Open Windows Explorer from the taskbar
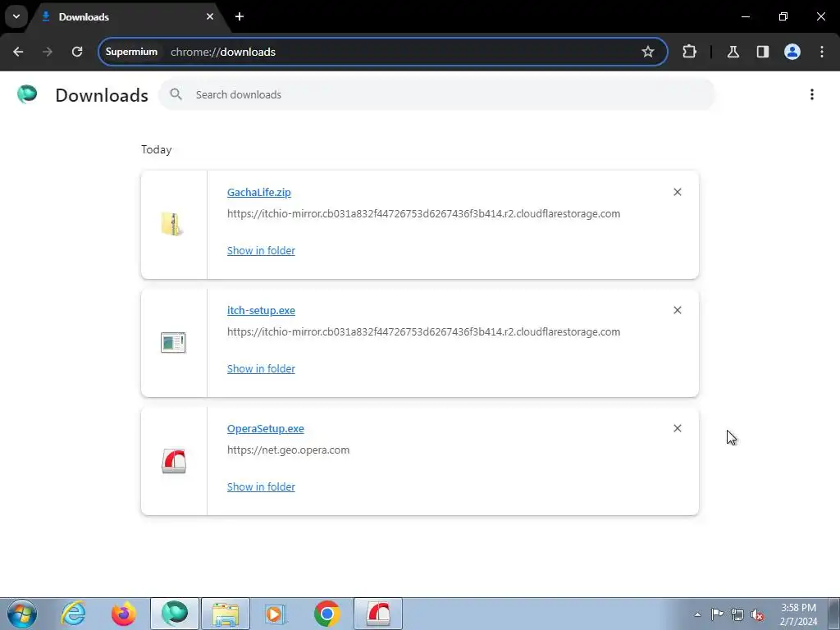Viewport: 840px width, 630px height. (226, 614)
